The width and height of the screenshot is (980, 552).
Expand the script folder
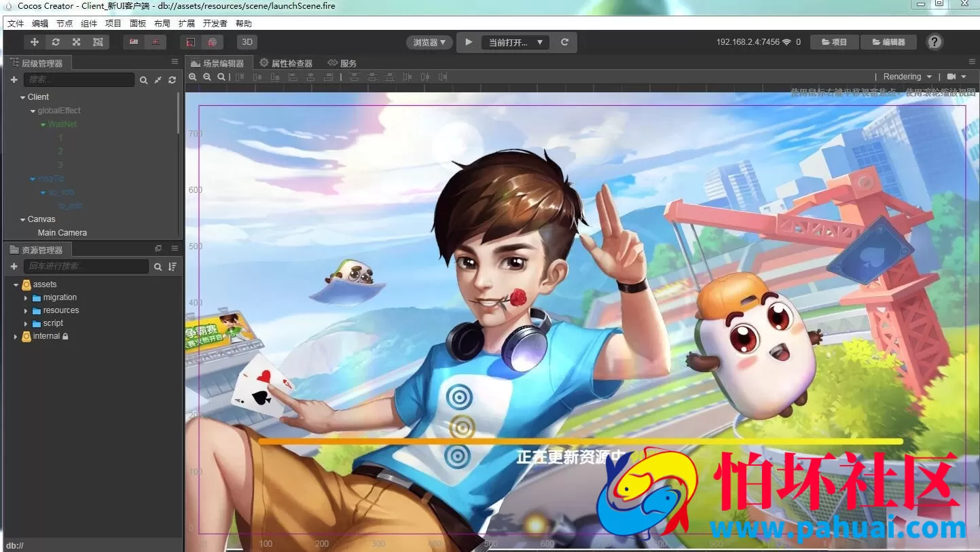tap(26, 323)
